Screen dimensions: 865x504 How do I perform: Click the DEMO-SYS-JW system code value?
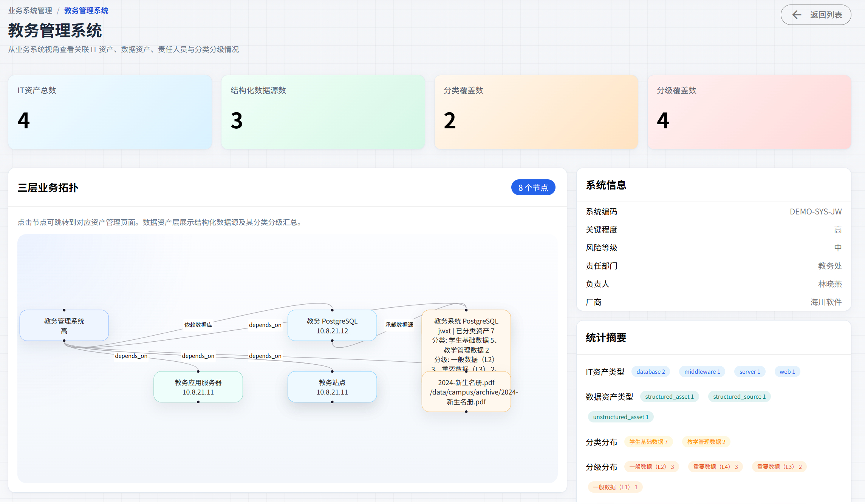pyautogui.click(x=815, y=212)
